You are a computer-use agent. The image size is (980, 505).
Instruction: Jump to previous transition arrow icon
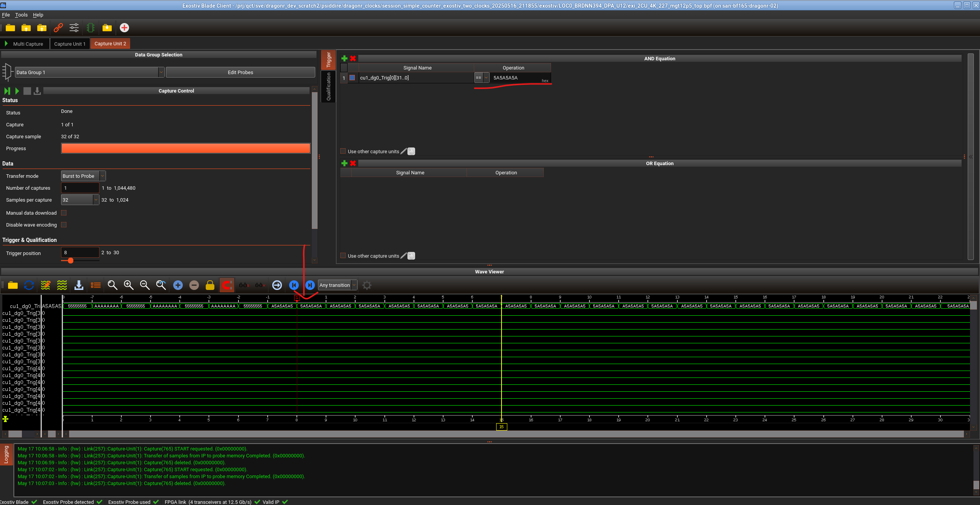[294, 285]
